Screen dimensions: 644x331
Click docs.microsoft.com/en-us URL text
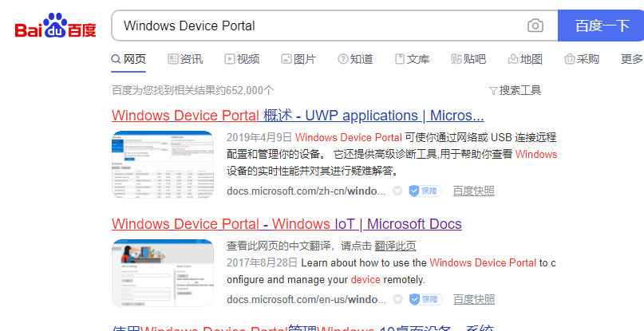[x=306, y=299]
